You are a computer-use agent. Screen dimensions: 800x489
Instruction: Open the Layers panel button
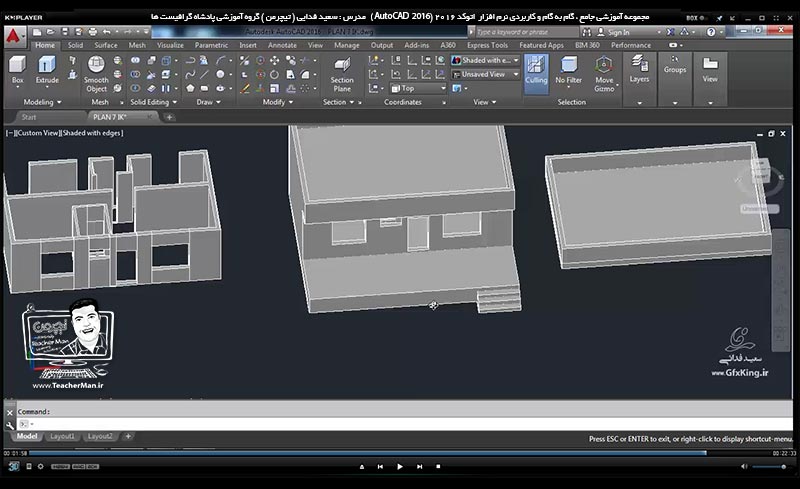tap(639, 69)
